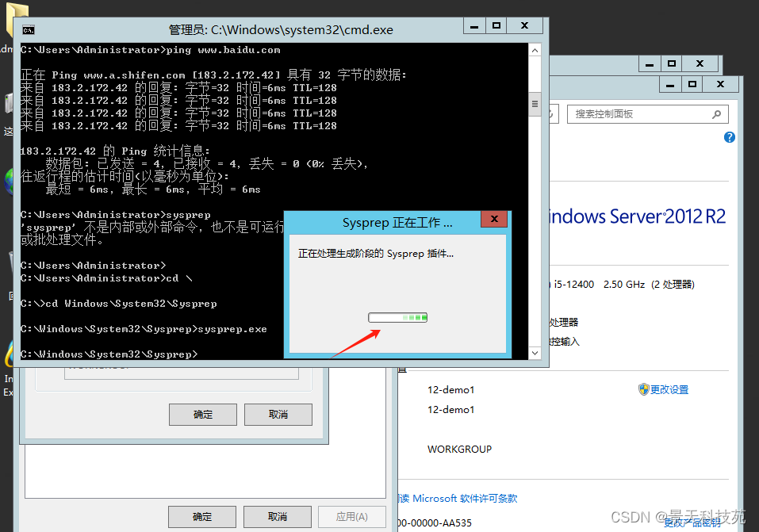This screenshot has width=759, height=532.
Task: Focus the 搜索控制面板 search field
Action: click(648, 114)
